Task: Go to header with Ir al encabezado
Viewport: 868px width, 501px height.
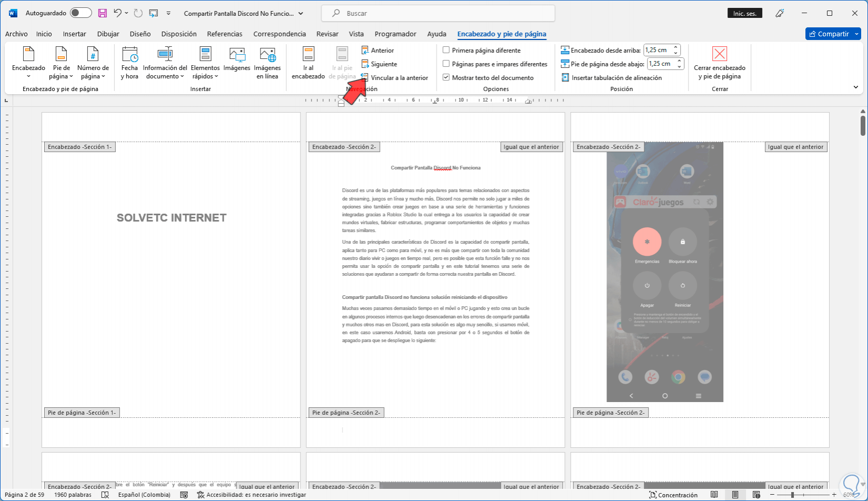Action: (308, 63)
